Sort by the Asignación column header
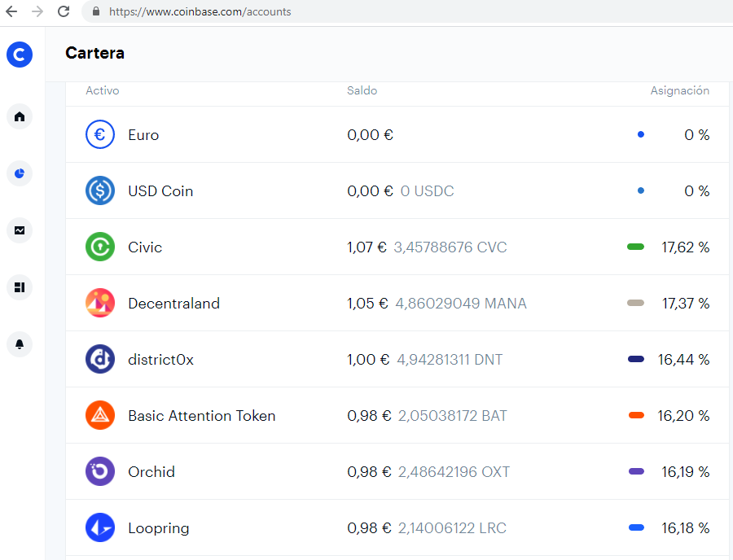The image size is (733, 560). coord(680,90)
